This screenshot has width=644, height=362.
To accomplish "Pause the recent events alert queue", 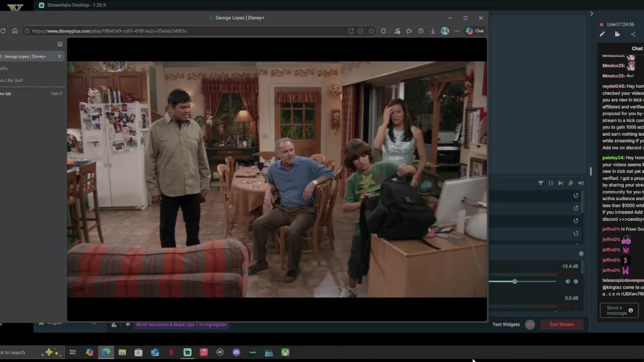I will tap(551, 183).
